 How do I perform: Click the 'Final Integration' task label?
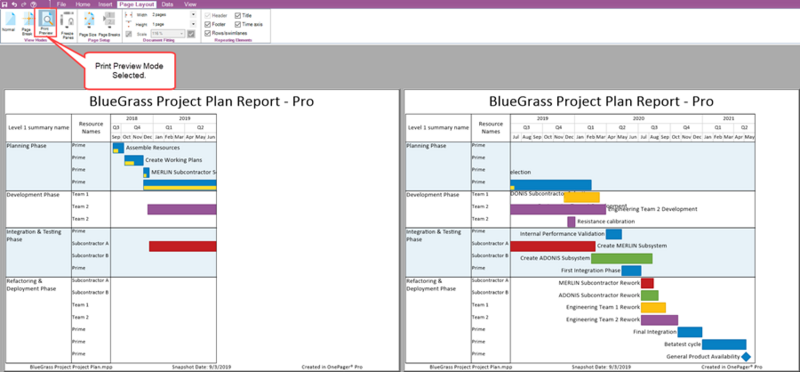tap(655, 332)
